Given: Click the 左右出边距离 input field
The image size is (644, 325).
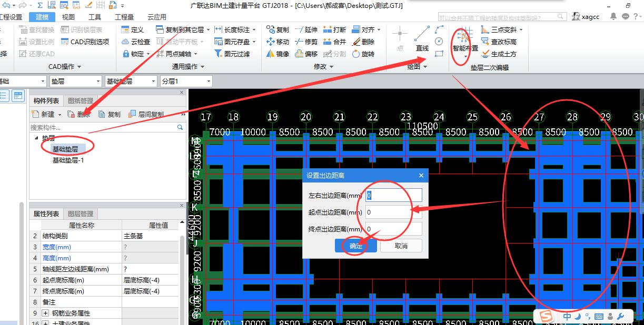Looking at the screenshot, I should click(x=394, y=195).
